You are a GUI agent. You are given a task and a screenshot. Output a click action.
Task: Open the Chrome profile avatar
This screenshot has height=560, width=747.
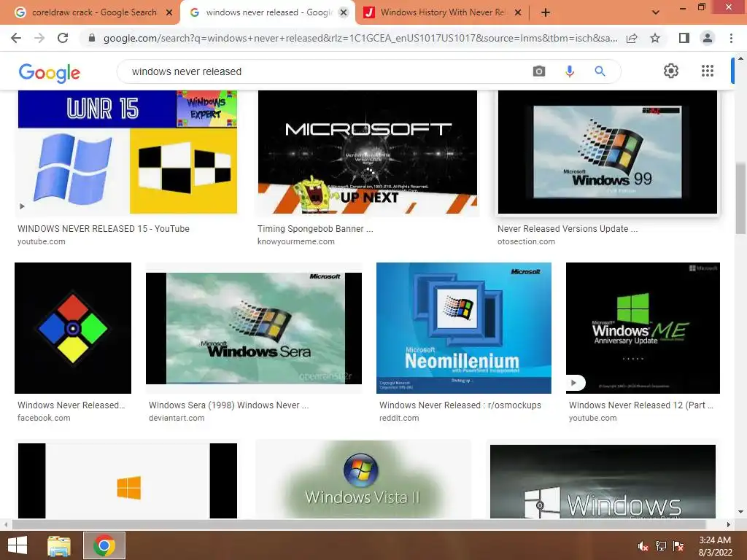(708, 38)
